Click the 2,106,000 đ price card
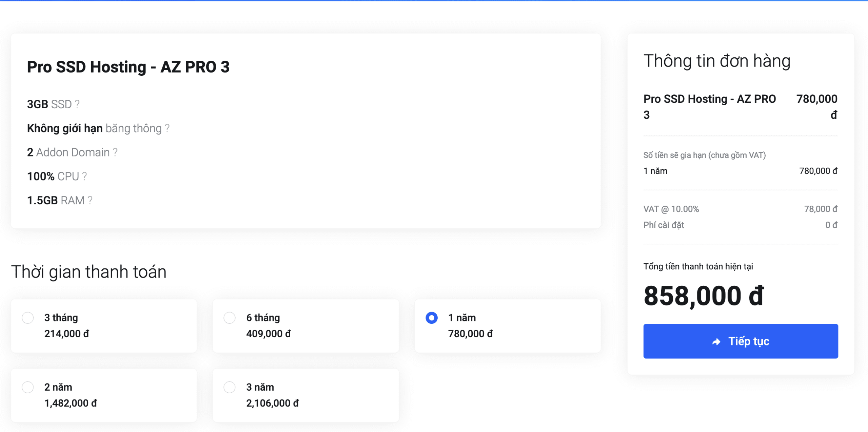Image resolution: width=868 pixels, height=432 pixels. [x=305, y=395]
